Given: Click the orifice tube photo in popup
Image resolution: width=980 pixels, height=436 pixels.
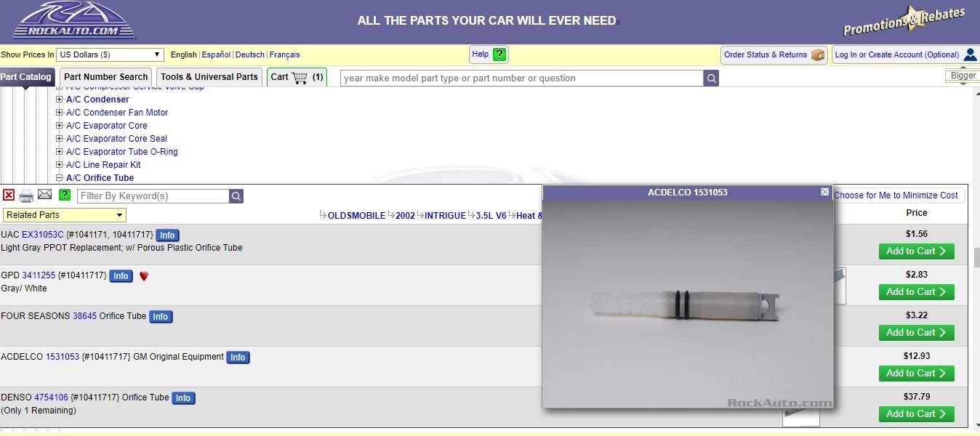Looking at the screenshot, I should click(688, 304).
